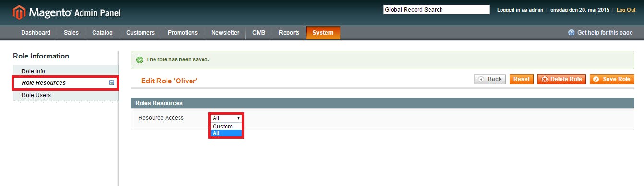The width and height of the screenshot is (644, 186).
Task: Choose All in the Resource Access list
Action: pyautogui.click(x=226, y=133)
